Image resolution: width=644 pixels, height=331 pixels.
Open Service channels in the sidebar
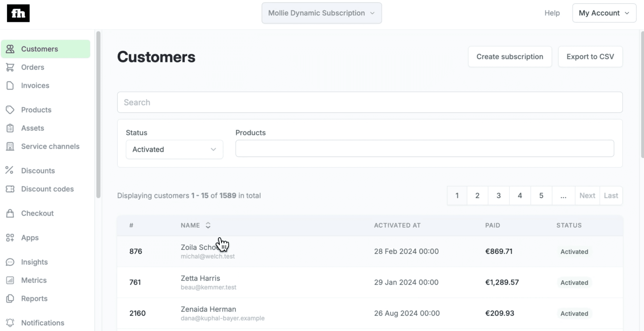[x=50, y=146]
